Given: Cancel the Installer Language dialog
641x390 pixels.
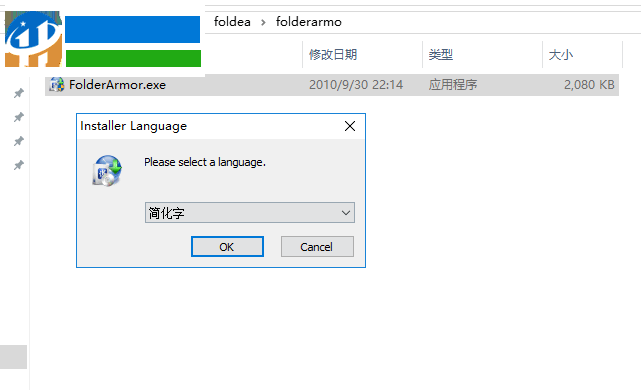Looking at the screenshot, I should 317,247.
